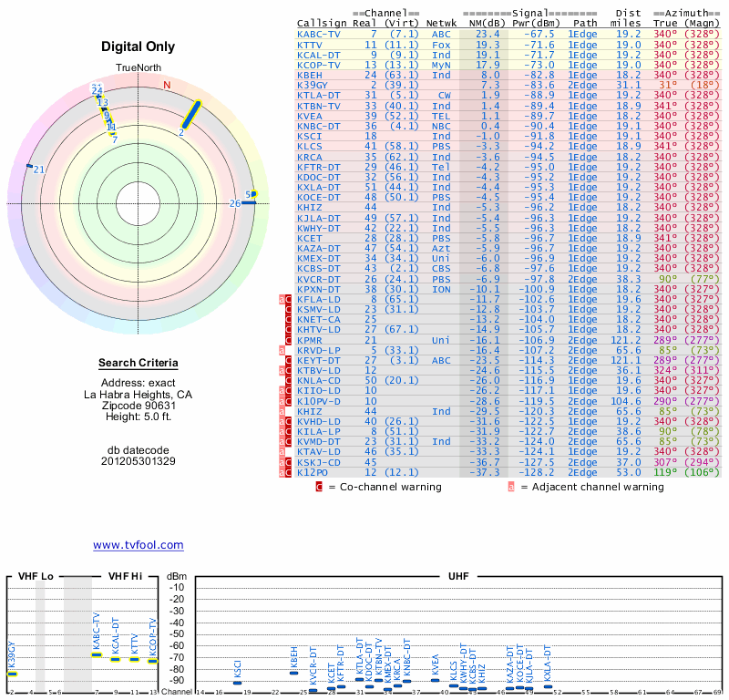Click the KSCI signal bar in UHF chart
Screen dimensions: 729x700
[237, 683]
